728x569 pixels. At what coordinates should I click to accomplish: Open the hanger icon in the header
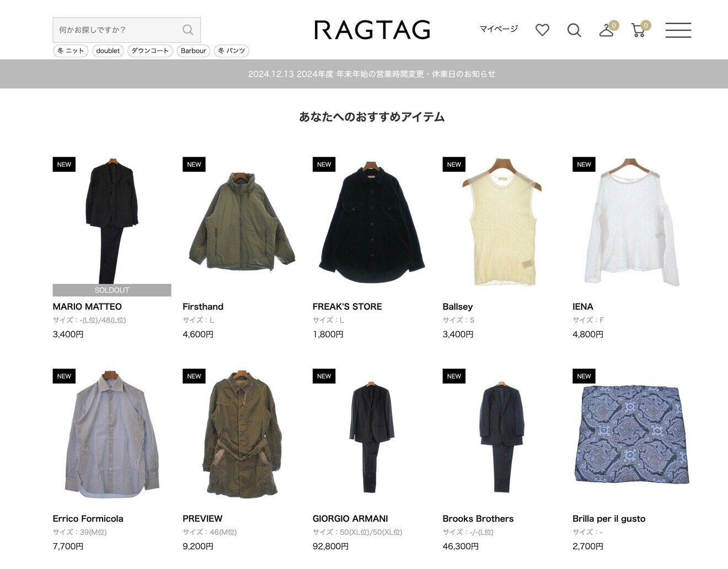point(607,30)
